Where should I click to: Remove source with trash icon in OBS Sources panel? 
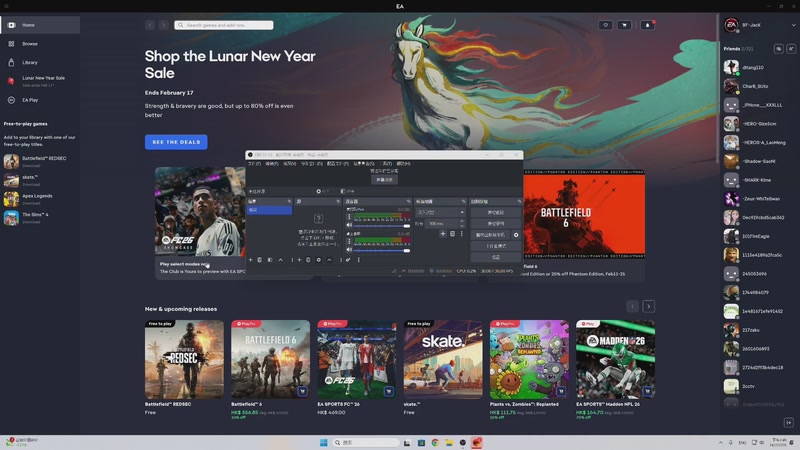(308, 260)
